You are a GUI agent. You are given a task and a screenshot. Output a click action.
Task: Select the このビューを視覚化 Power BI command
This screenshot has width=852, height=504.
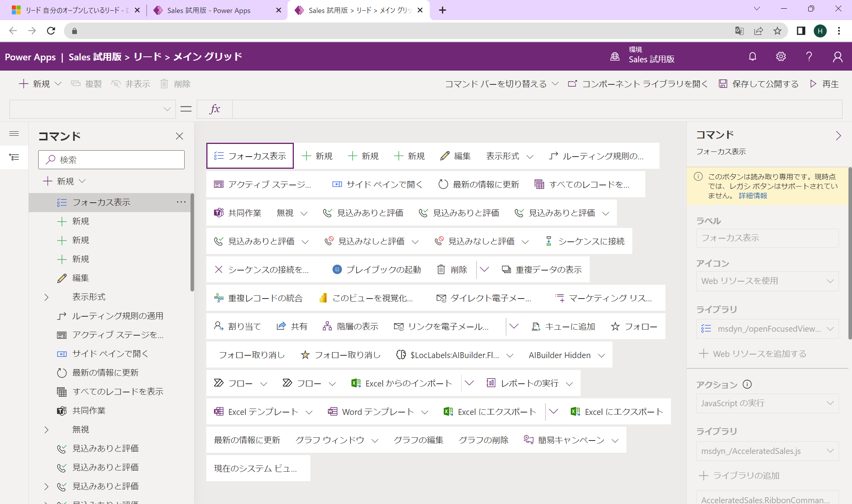366,298
